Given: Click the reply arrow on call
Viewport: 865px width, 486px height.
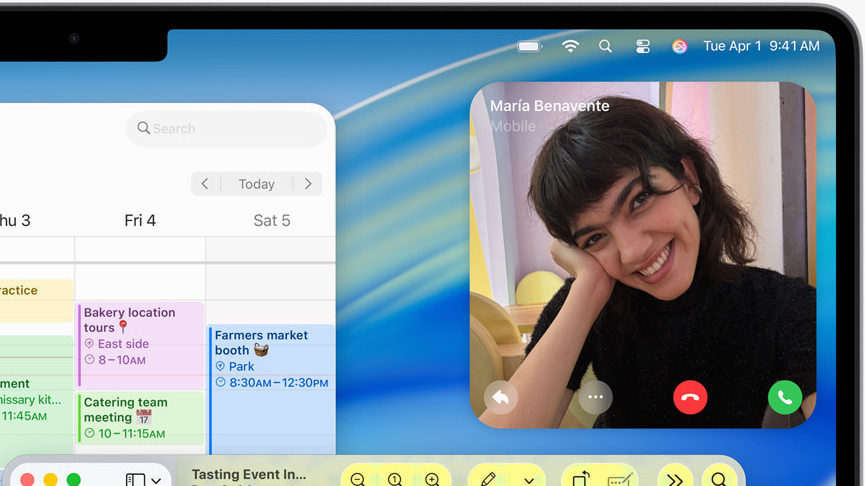Looking at the screenshot, I should [501, 397].
